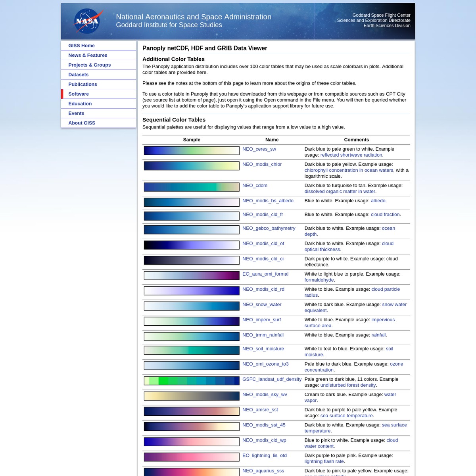Open the reflected shortwave radiation link

(351, 155)
